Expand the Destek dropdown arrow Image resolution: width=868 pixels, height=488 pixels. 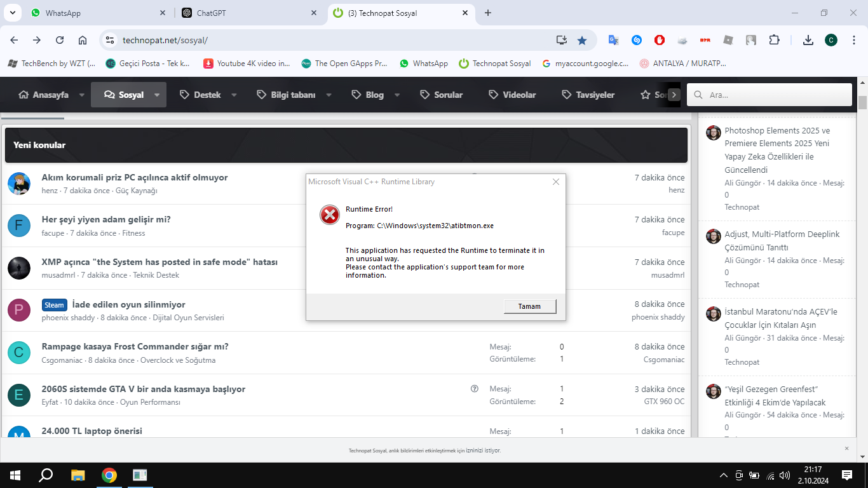coord(234,95)
